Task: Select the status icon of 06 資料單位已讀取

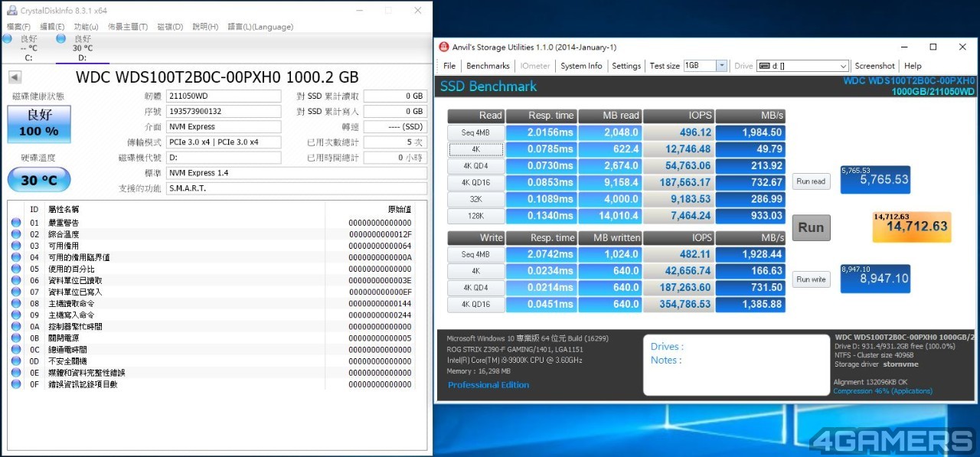Action: coord(16,280)
